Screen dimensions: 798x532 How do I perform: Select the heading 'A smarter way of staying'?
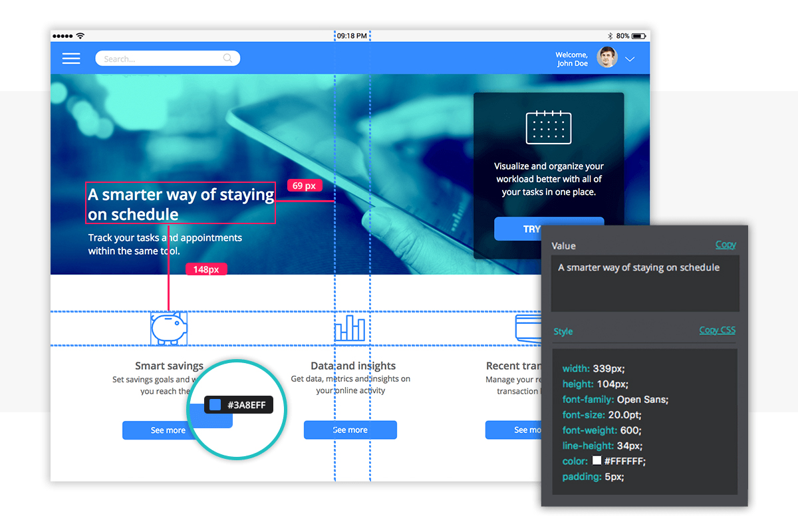tap(182, 194)
